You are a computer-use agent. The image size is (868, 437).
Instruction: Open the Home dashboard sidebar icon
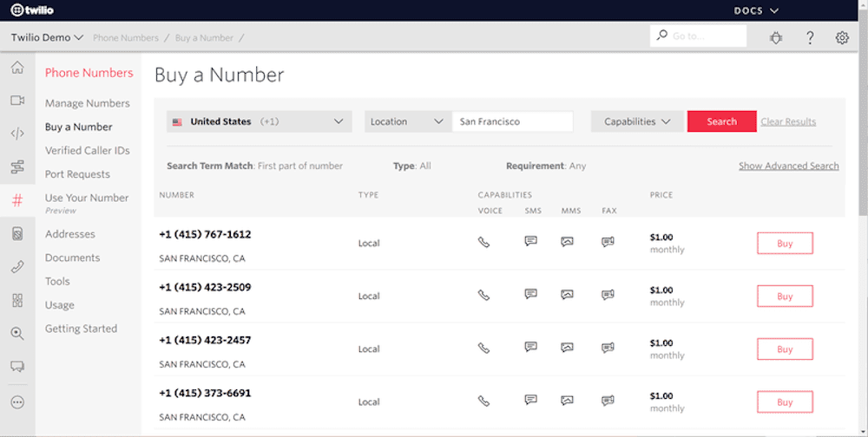(17, 68)
